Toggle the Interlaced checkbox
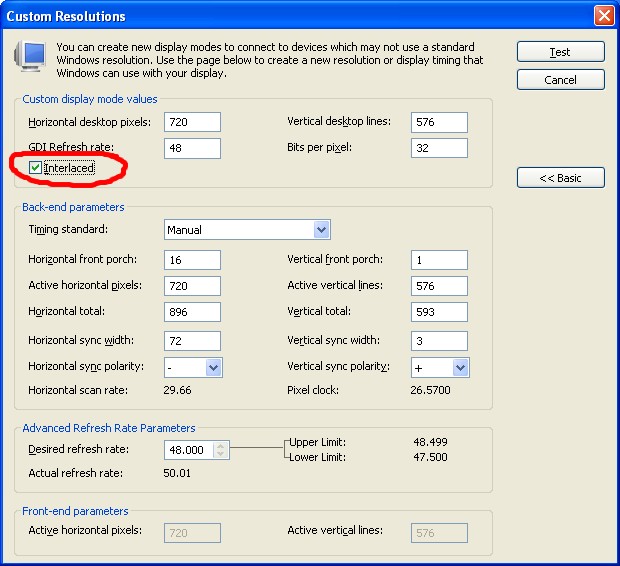The image size is (620, 566). point(35,168)
